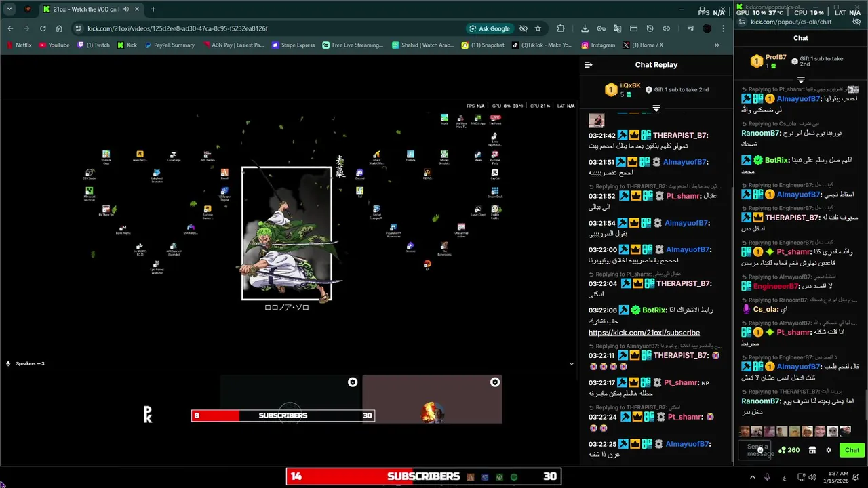Open the site information icon beside URL

click(x=79, y=28)
